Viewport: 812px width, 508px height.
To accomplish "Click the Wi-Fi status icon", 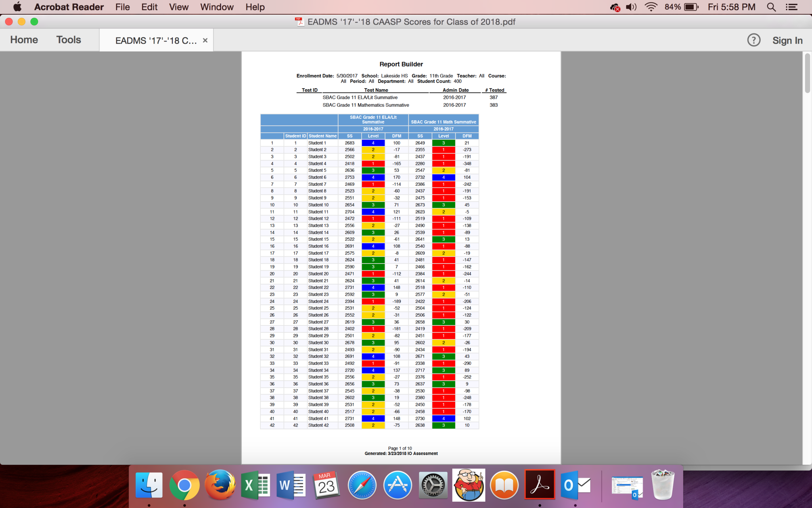I will pyautogui.click(x=651, y=7).
